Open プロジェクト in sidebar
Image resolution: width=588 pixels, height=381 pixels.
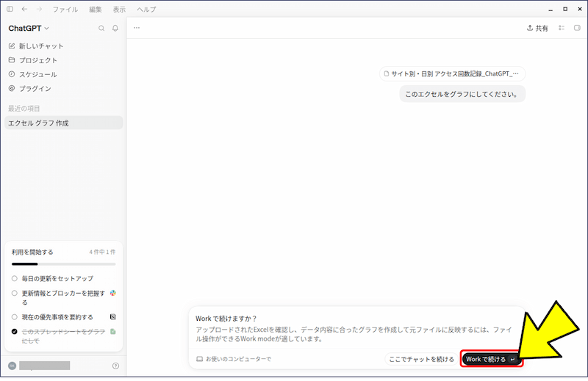[32, 60]
